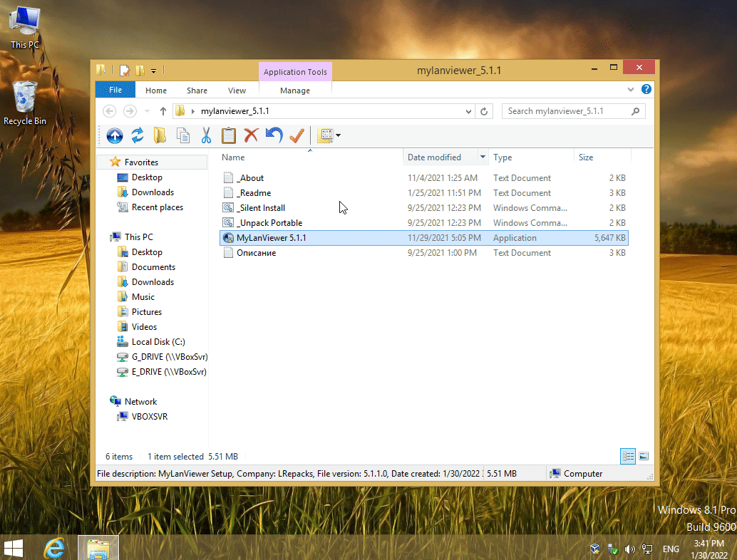Expand the address bar history dropdown
Screen dimensions: 737x560
click(x=468, y=111)
